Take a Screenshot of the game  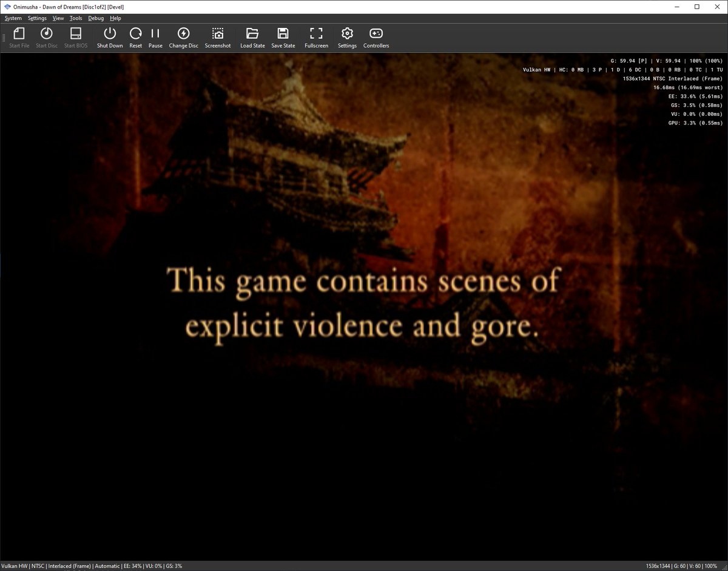pos(218,38)
